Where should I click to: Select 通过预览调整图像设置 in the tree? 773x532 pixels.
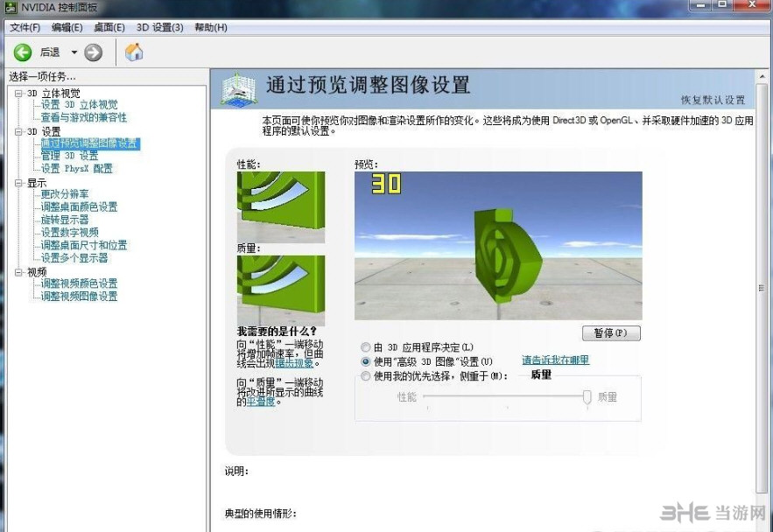coord(90,143)
